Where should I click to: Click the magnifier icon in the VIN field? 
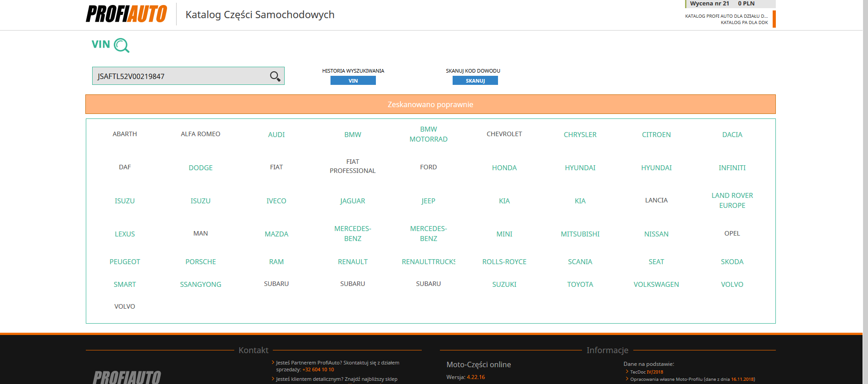tap(275, 76)
